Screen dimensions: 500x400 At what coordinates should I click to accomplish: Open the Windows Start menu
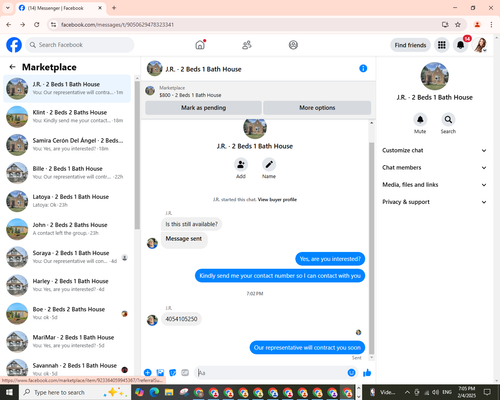click(9, 392)
